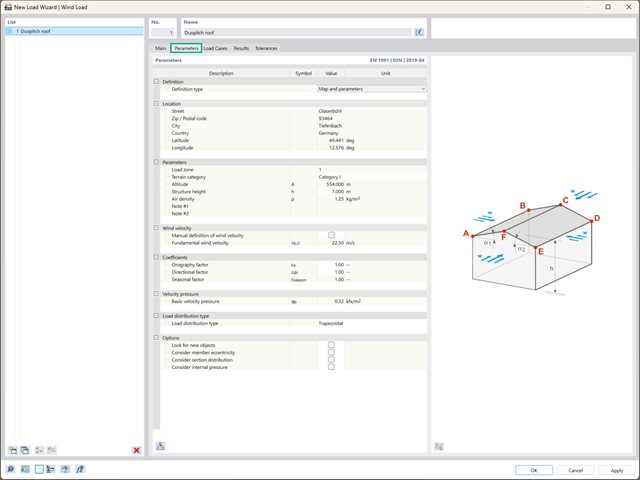Click Altitude value 554.000
Screen dimensions: 640x480
[331, 184]
